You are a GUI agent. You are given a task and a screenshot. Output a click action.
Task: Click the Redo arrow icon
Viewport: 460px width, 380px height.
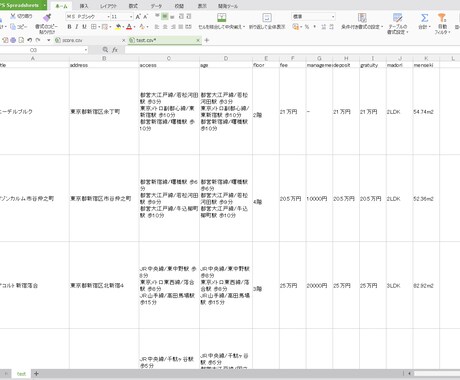point(38,40)
